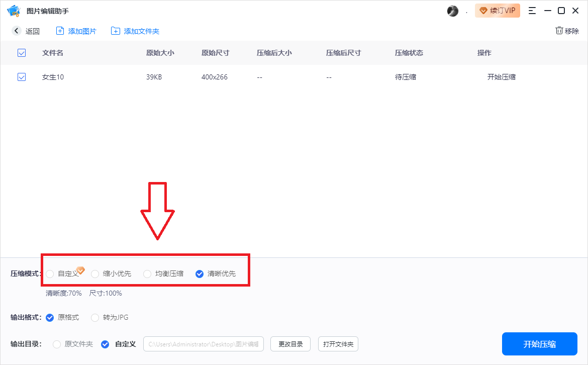Click the app logo icon in title bar
The height and width of the screenshot is (365, 588).
point(14,10)
